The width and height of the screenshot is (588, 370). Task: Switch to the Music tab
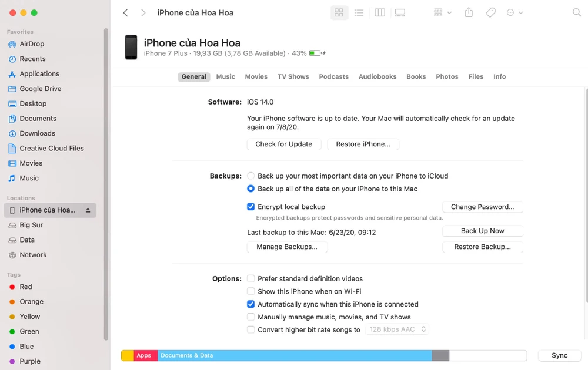[x=225, y=76]
